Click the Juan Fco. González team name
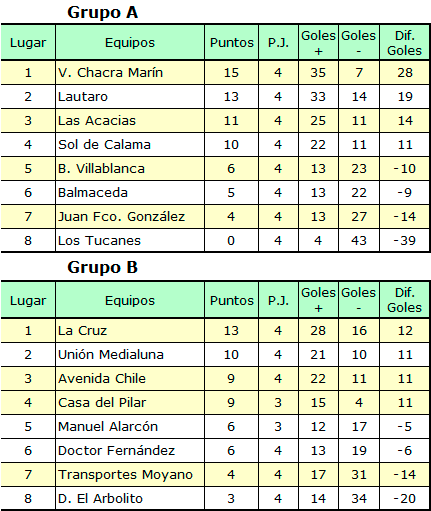 (121, 217)
